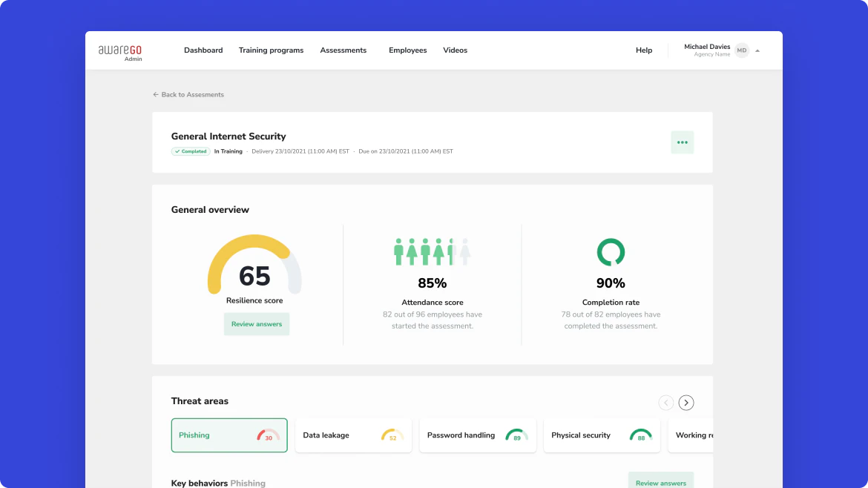
Task: Click the Review answers button near Key behaviors
Action: click(x=660, y=481)
